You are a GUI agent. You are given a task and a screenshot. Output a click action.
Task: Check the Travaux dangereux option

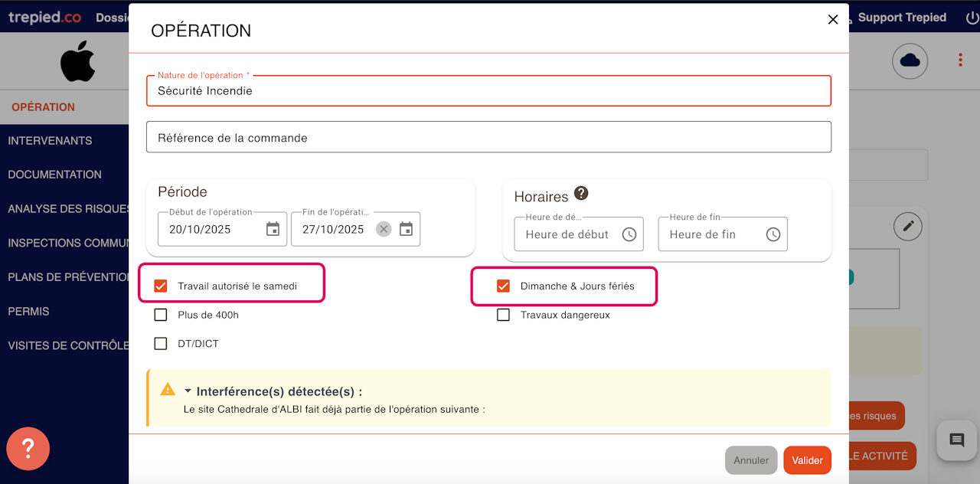click(503, 315)
